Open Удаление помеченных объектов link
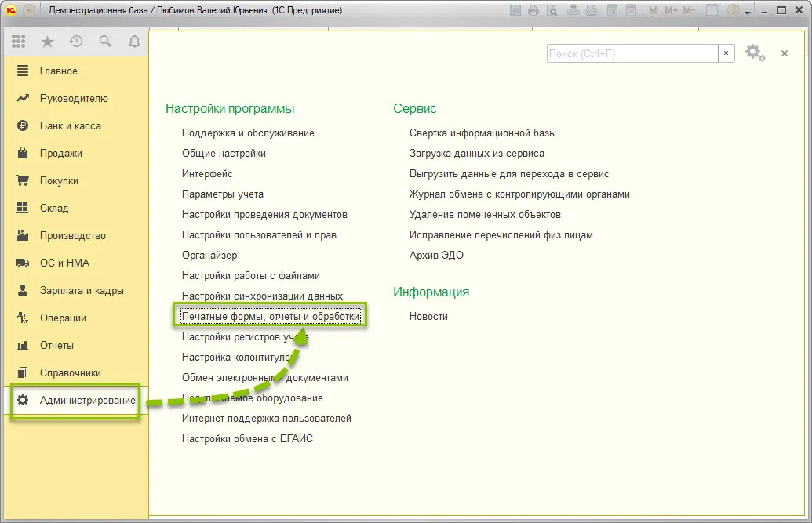 [485, 214]
